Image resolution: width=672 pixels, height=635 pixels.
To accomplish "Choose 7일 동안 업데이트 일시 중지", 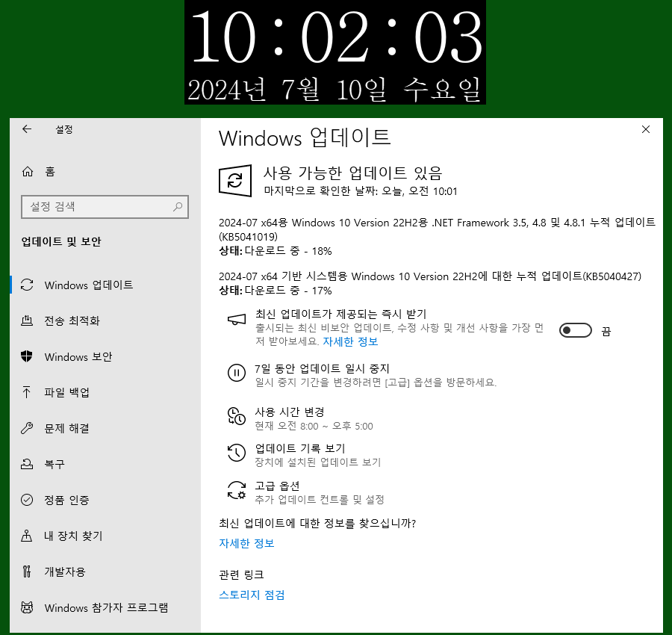I will (x=322, y=369).
